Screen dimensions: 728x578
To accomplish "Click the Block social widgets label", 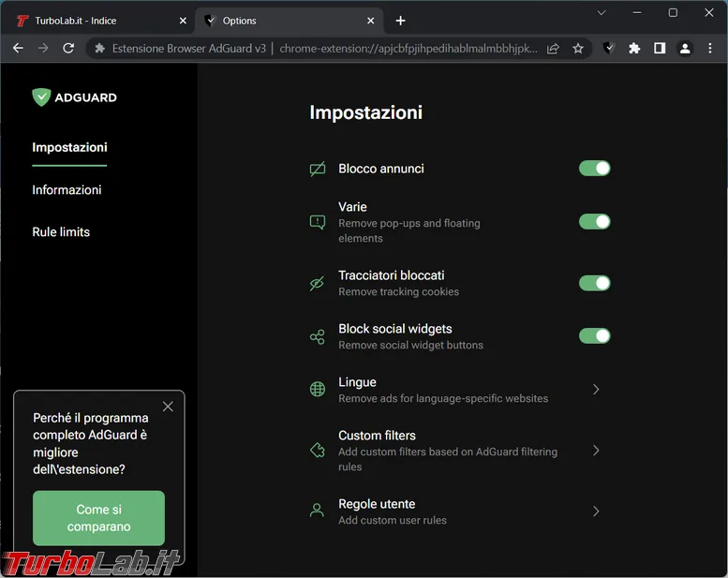I will (x=395, y=328).
